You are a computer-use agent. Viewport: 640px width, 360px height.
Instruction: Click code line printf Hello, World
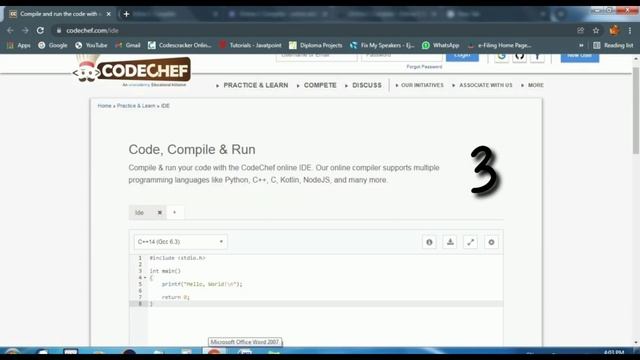[202, 284]
